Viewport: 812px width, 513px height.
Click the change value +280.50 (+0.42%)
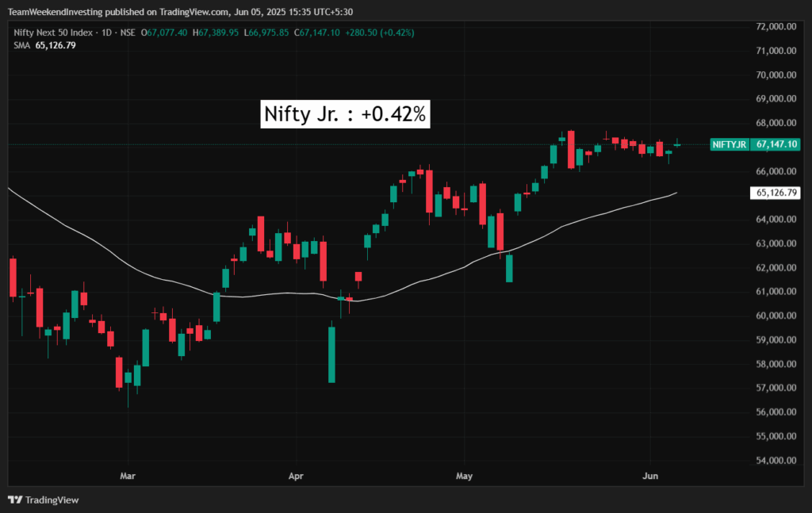380,33
